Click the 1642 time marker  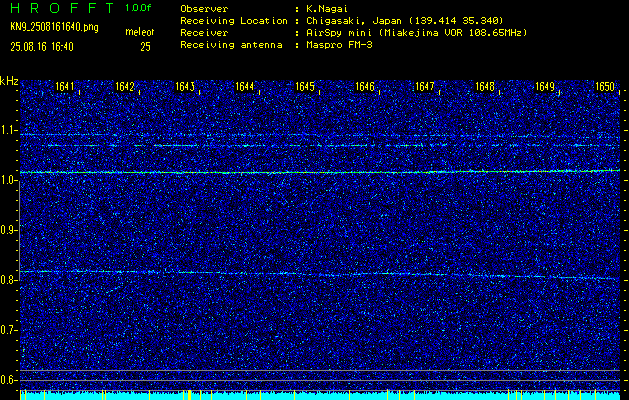click(124, 87)
